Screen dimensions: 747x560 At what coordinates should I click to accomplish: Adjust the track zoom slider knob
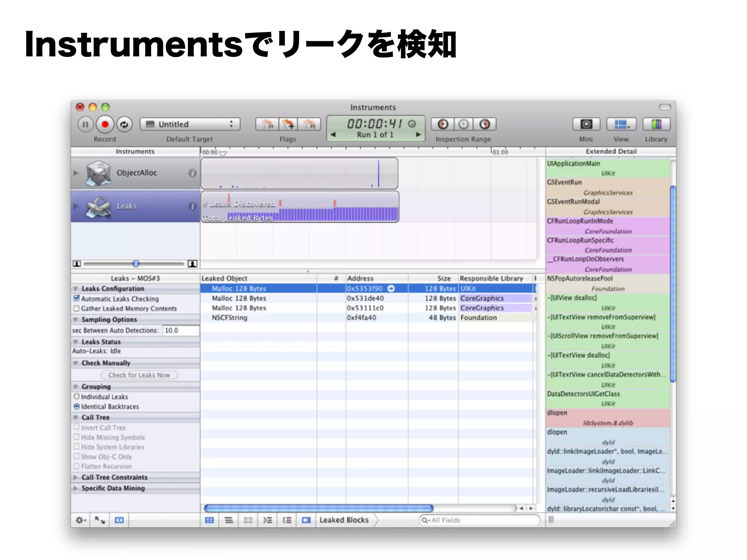[136, 264]
